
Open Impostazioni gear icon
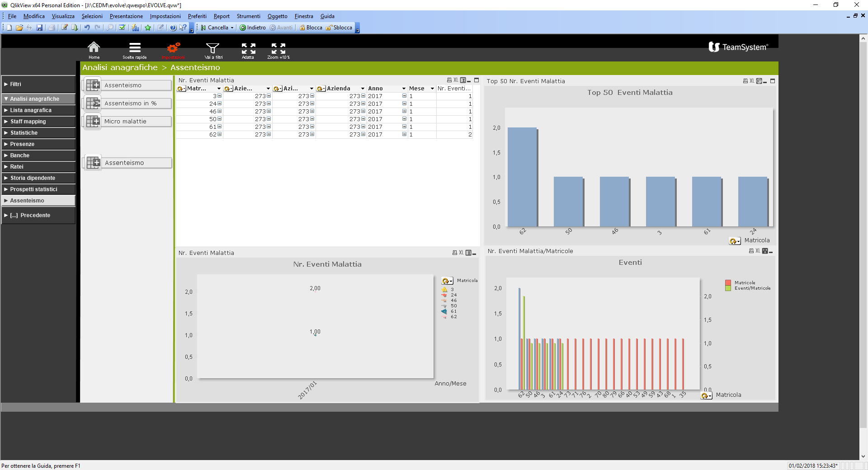tap(173, 48)
